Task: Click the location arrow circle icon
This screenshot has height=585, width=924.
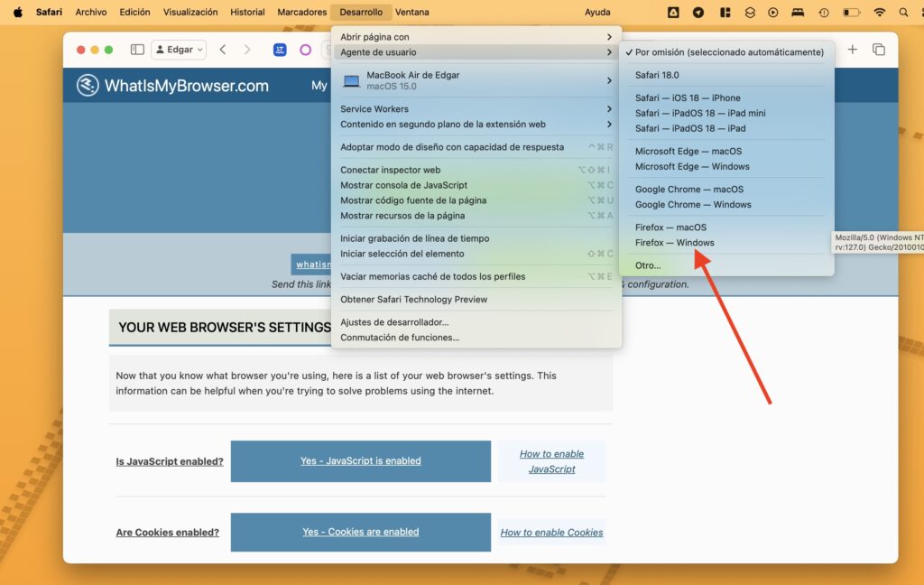Action: (698, 12)
